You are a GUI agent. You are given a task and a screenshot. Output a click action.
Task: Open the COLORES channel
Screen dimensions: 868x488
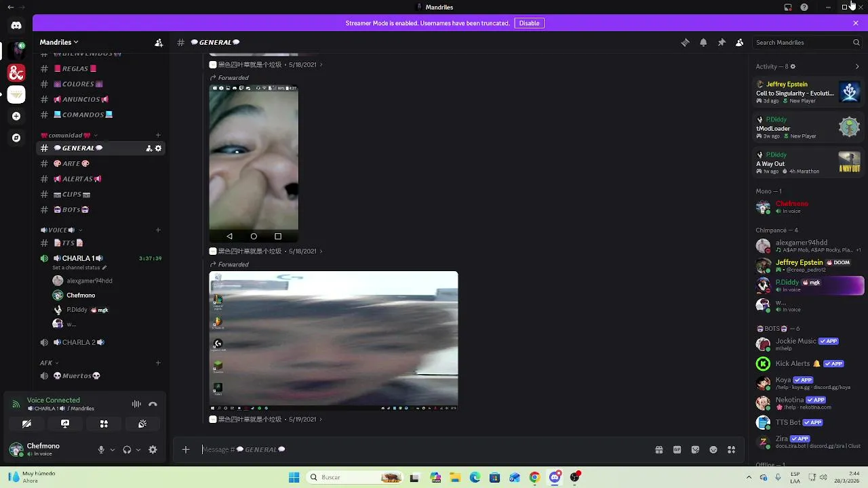click(x=100, y=84)
